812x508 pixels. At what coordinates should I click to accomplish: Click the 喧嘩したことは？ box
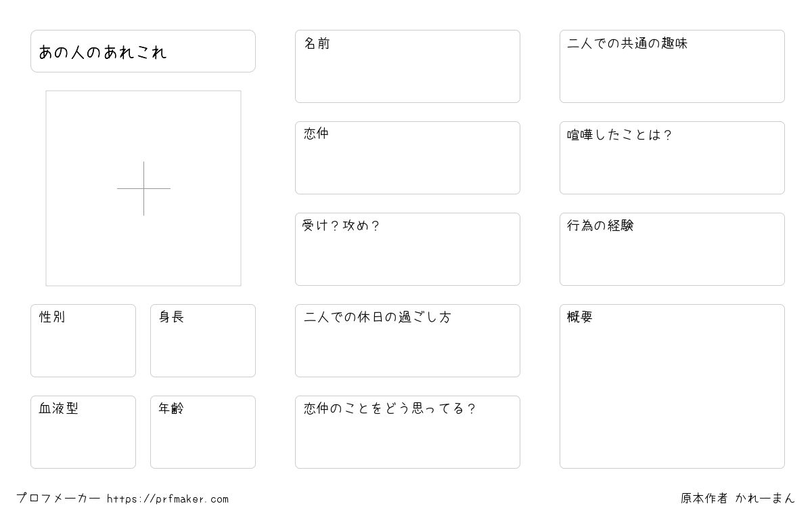coord(672,158)
